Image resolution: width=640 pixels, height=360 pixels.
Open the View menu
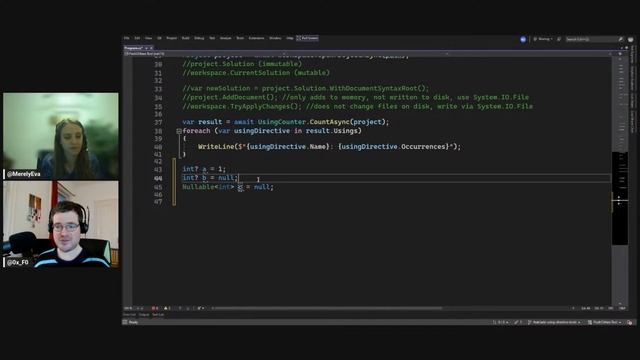pyautogui.click(x=149, y=38)
